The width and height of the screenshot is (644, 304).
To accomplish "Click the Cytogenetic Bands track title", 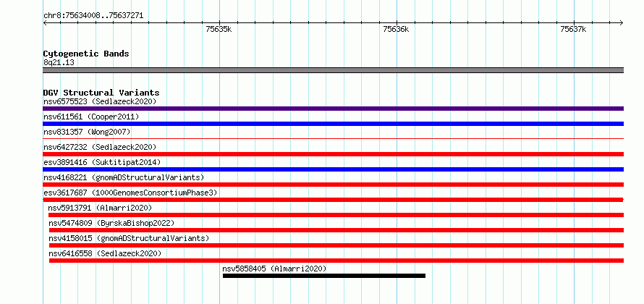I will pos(86,54).
